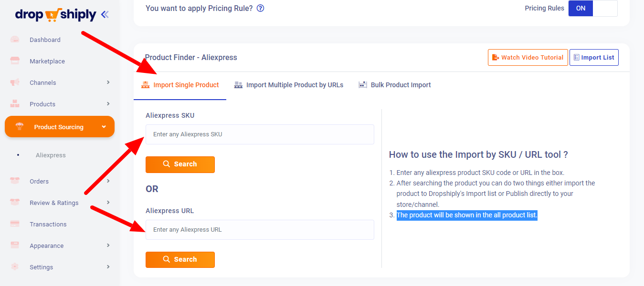
Task: Collapse the Product Sourcing chevron
Action: 104,127
